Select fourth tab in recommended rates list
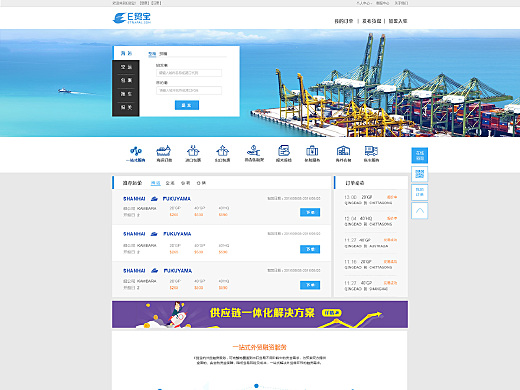520x390 pixels. (201, 183)
